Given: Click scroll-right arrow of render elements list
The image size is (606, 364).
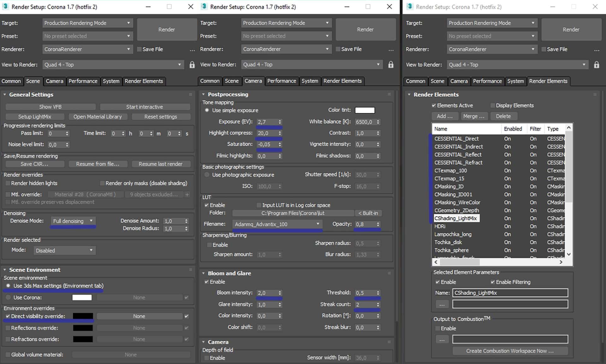Looking at the screenshot, I should (561, 262).
